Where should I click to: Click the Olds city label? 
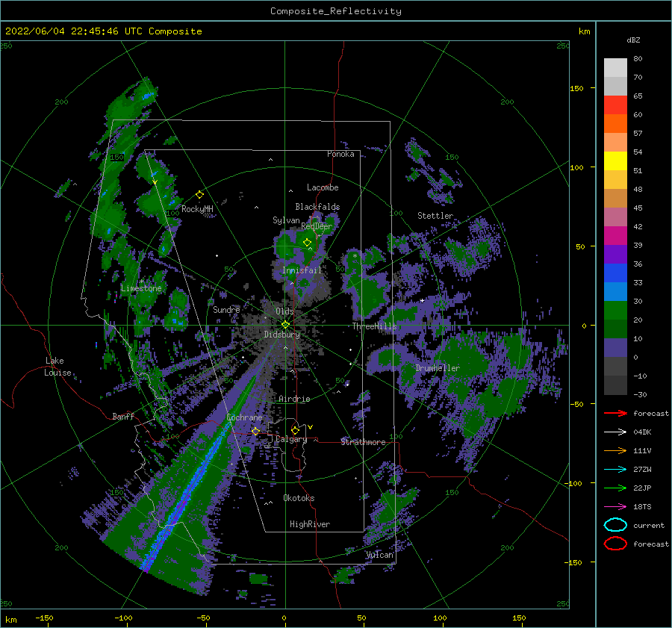284,311
